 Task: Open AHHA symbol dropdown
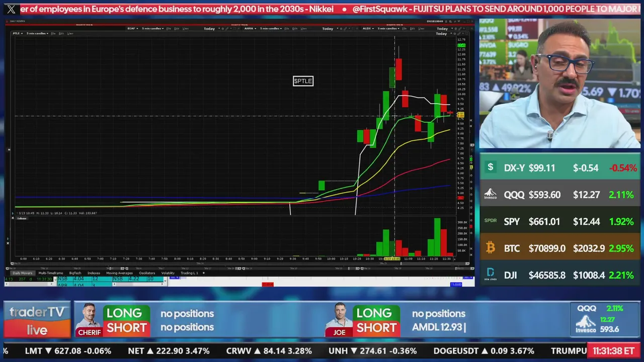pos(250,29)
